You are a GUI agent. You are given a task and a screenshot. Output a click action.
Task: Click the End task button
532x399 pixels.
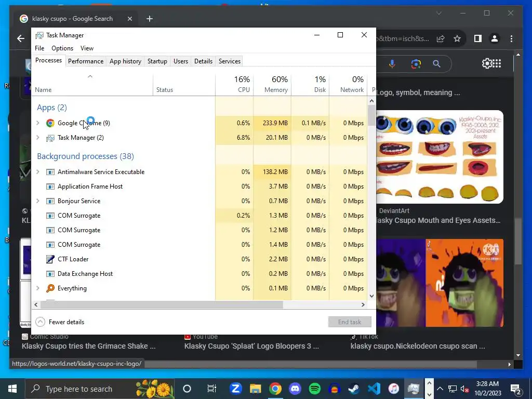[x=350, y=322]
